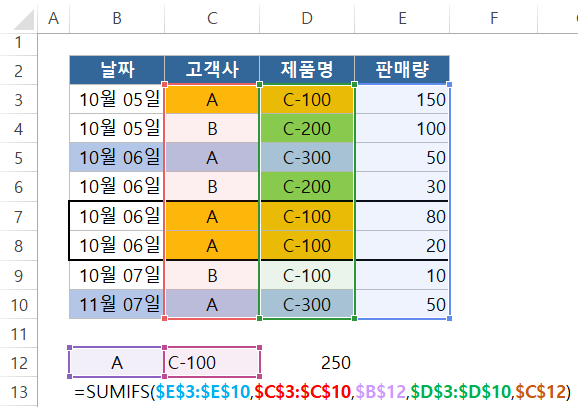The width and height of the screenshot is (578, 407).
Task: Select C-100 cell in row 7
Action: 307,216
